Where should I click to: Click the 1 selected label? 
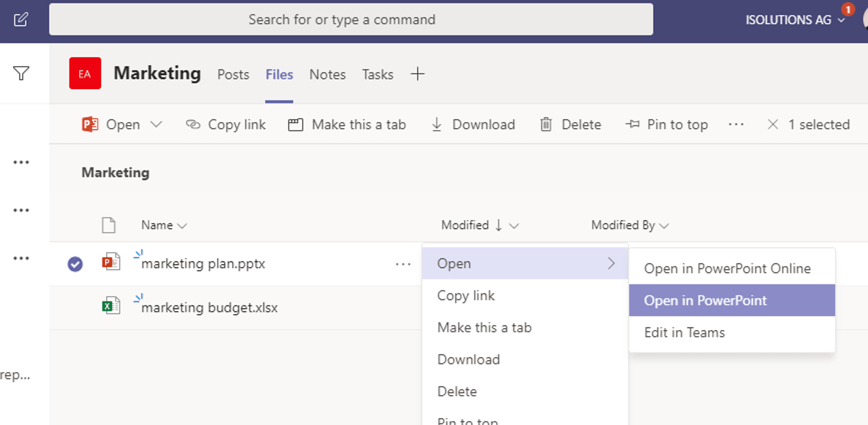pos(819,125)
